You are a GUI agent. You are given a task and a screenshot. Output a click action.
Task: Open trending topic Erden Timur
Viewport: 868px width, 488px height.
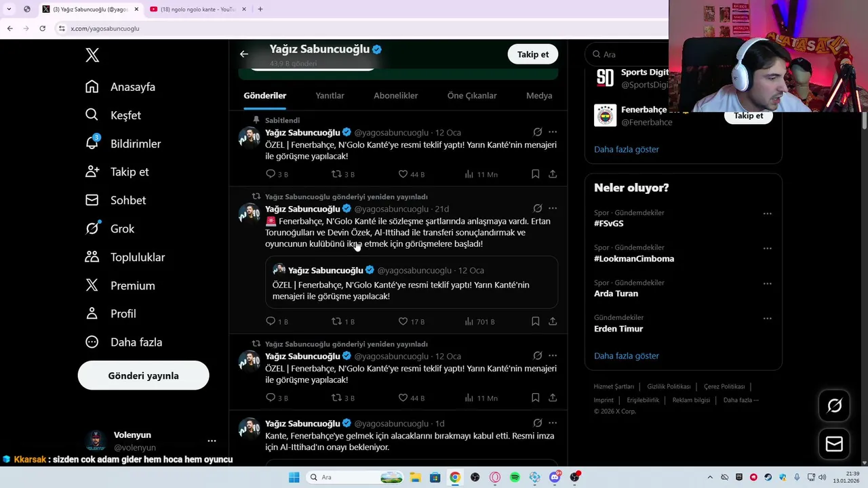[618, 329]
